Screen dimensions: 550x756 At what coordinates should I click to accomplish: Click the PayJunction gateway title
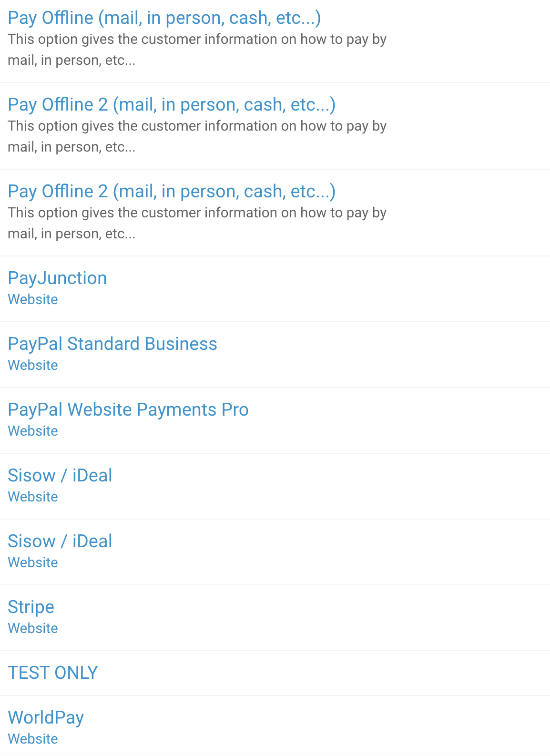click(57, 278)
